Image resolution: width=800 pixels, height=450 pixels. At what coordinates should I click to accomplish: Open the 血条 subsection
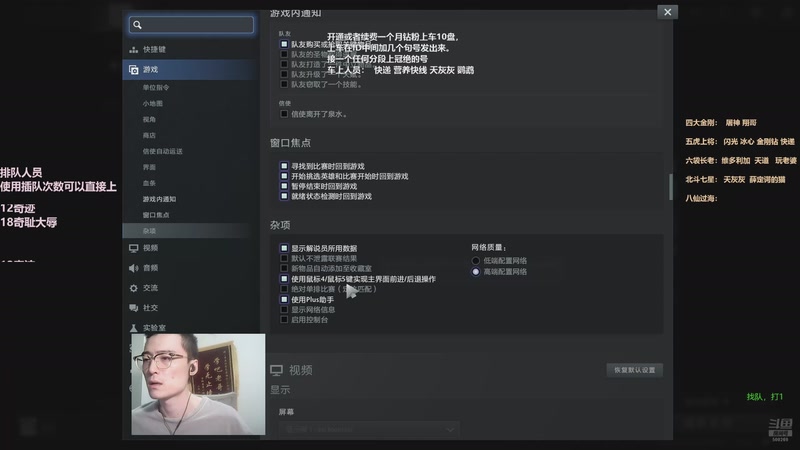149,183
